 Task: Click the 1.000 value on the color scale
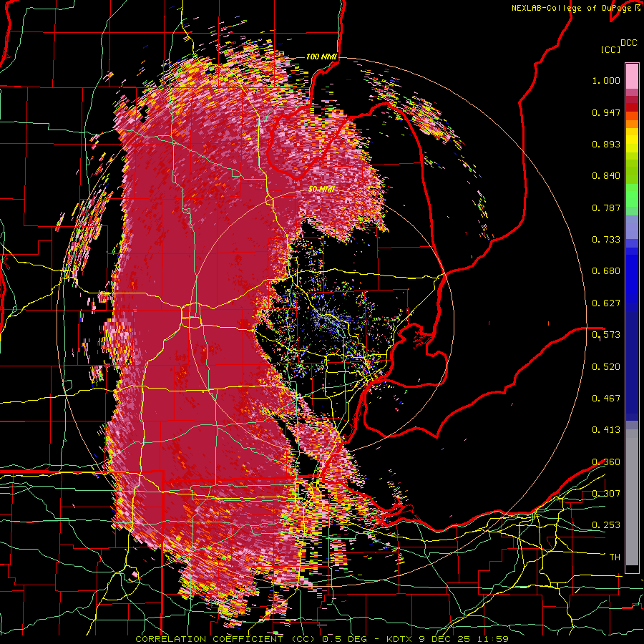606,80
